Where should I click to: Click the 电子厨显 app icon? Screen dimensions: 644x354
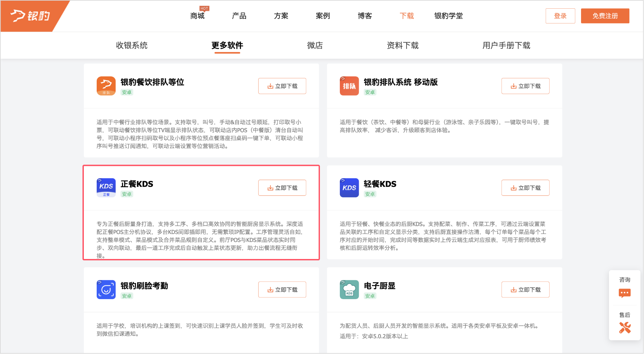[349, 289]
